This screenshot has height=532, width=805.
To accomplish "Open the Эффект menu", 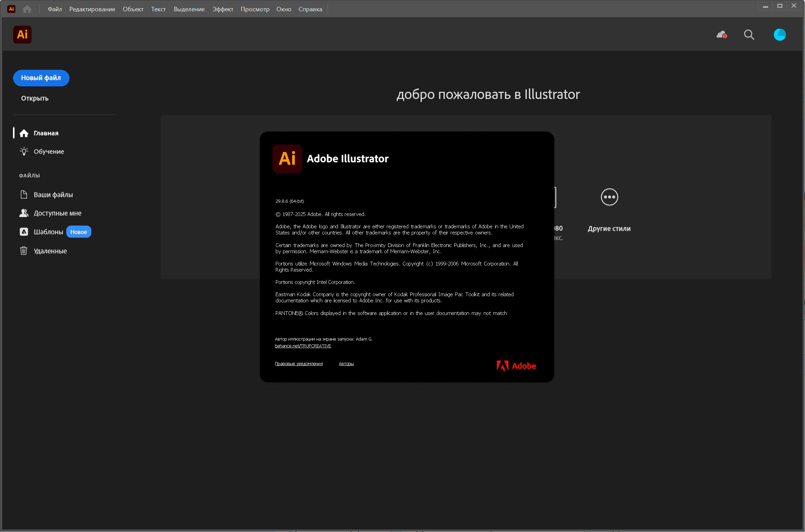I will pyautogui.click(x=223, y=9).
